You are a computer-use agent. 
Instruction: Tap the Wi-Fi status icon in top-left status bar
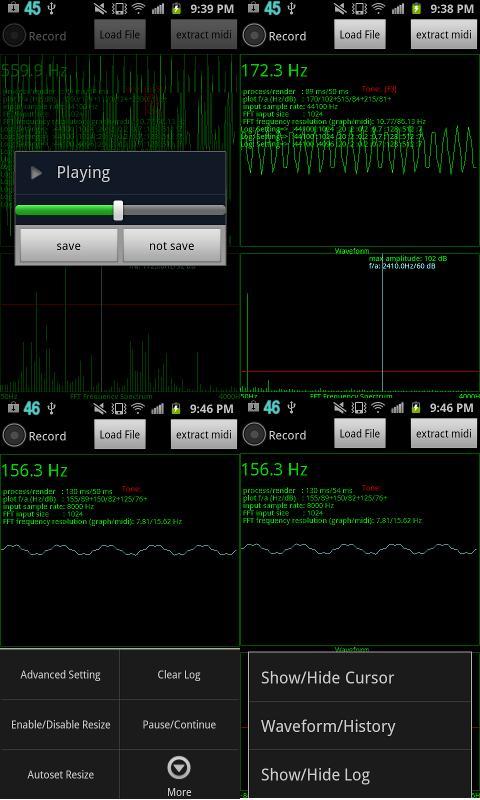point(138,8)
